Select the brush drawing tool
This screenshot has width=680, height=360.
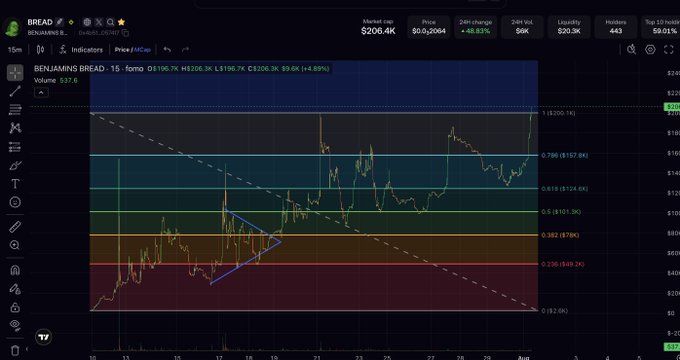pos(15,166)
